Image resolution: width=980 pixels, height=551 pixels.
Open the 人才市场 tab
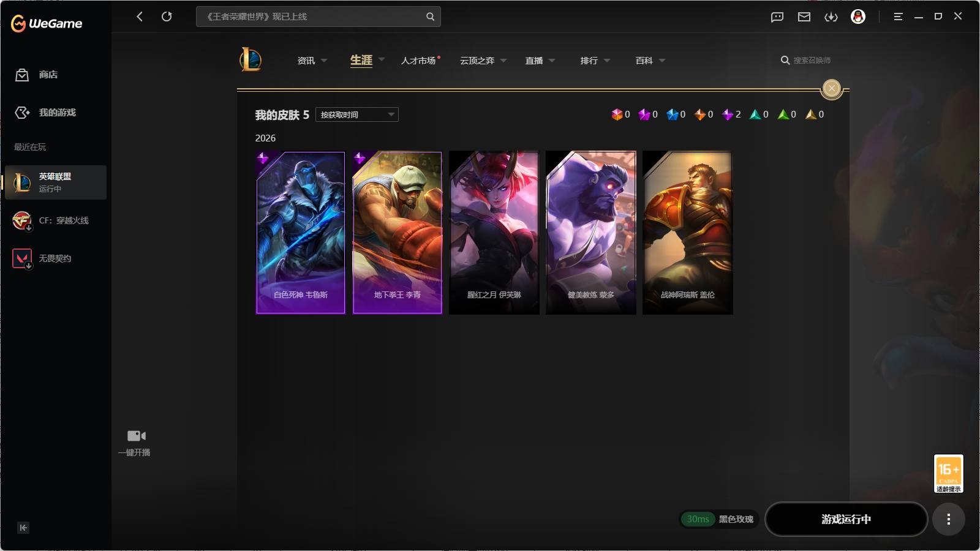[x=418, y=61]
